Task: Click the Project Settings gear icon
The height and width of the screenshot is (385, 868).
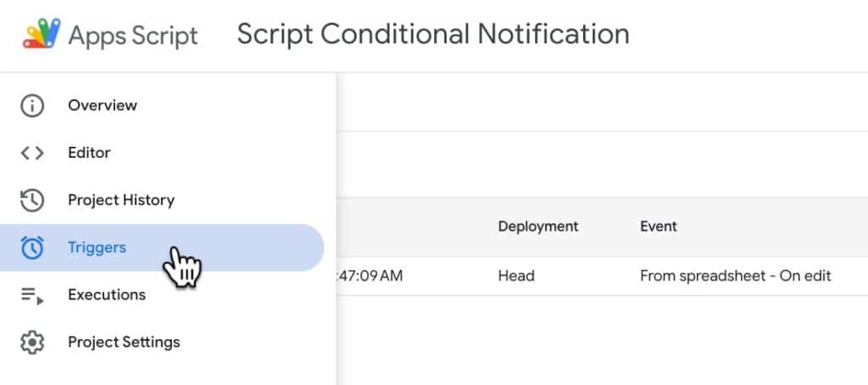Action: coord(32,343)
